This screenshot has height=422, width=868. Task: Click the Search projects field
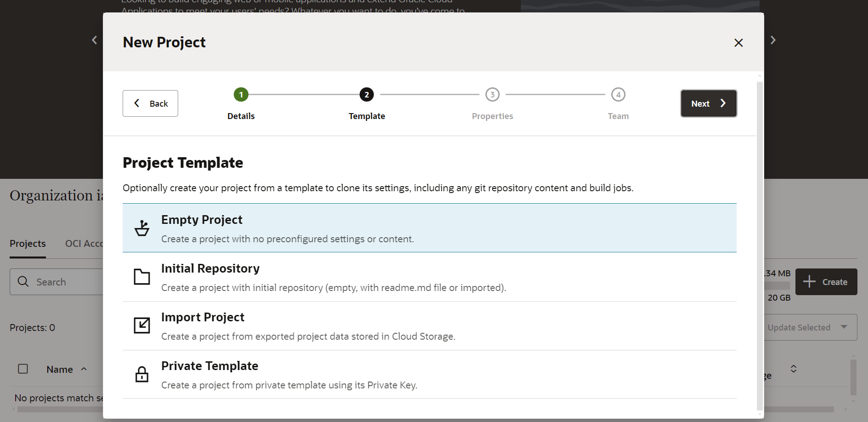[56, 282]
